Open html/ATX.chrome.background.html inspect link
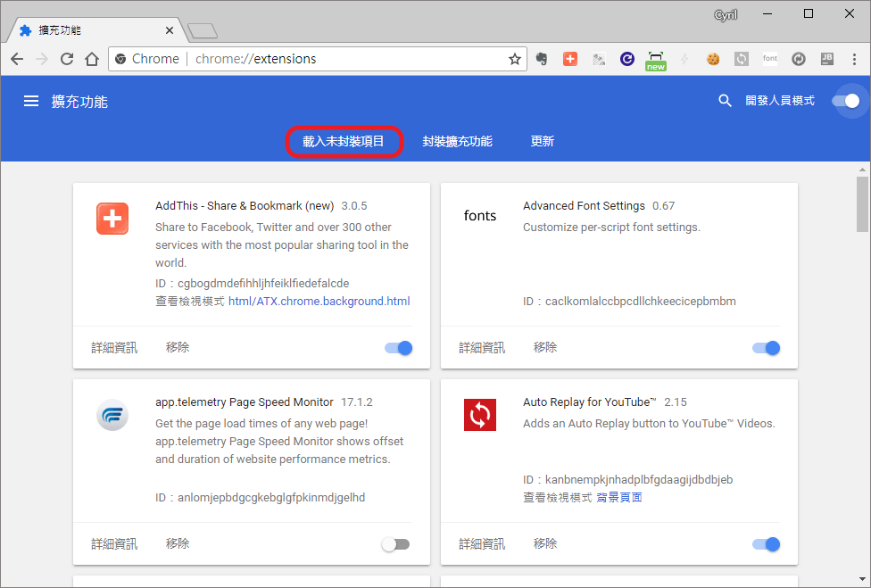This screenshot has height=588, width=871. point(319,302)
